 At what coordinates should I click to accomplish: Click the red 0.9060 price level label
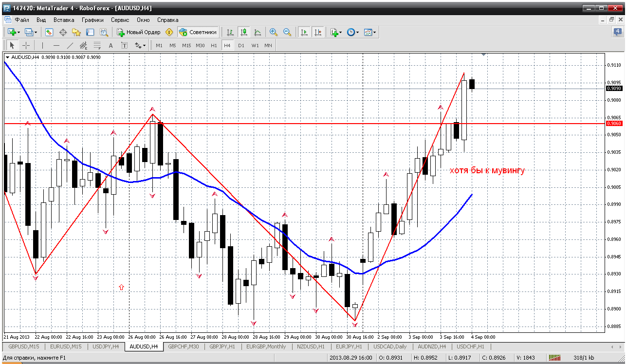(x=614, y=124)
